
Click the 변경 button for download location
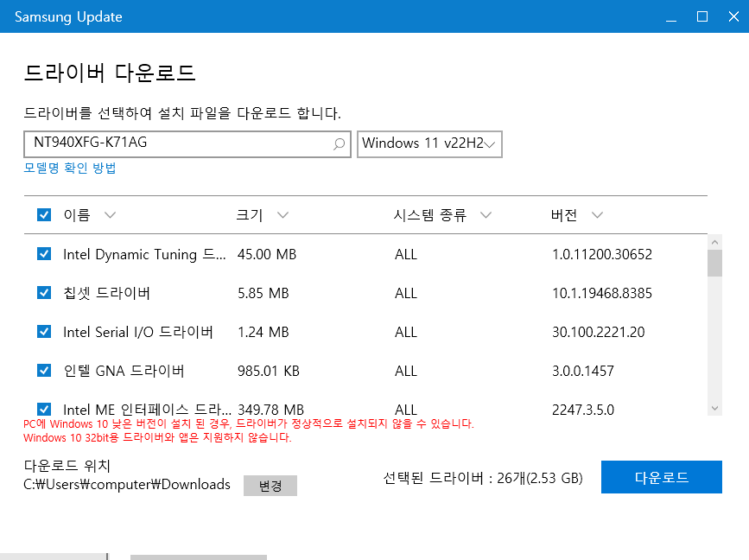click(270, 486)
